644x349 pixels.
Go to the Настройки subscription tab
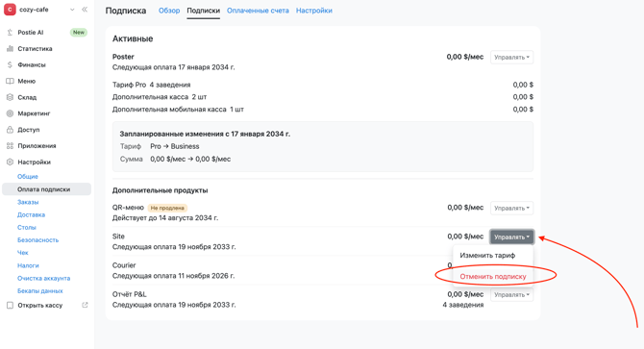point(314,11)
